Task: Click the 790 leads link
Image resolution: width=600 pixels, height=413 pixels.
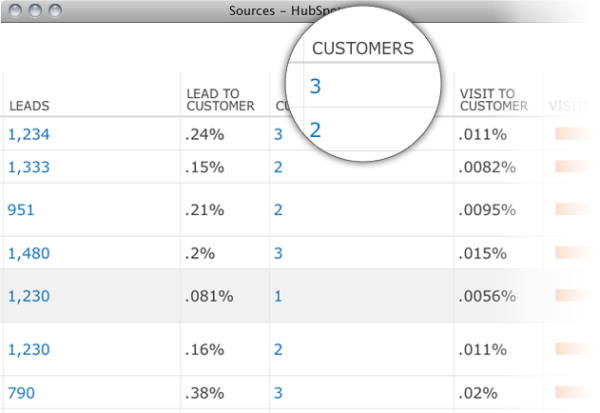Action: (x=20, y=393)
